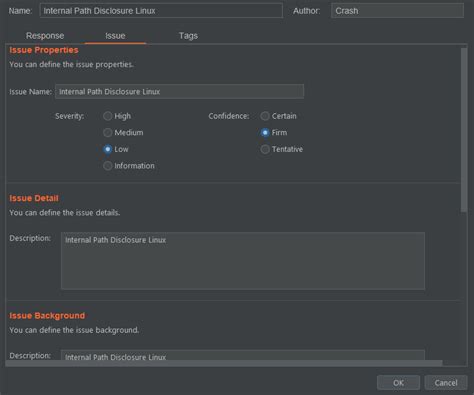The height and width of the screenshot is (395, 474).
Task: Click the profile Name input field
Action: [161, 11]
